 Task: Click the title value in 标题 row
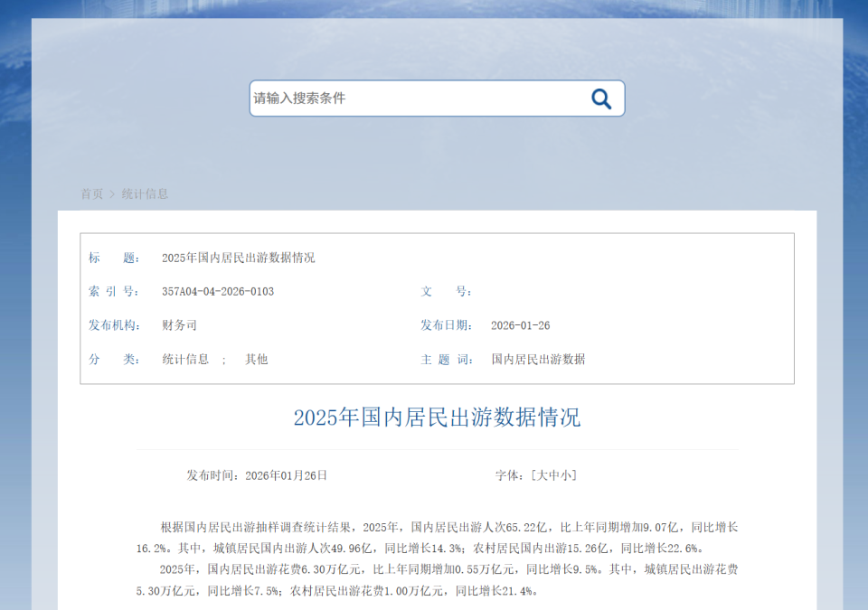tap(238, 258)
